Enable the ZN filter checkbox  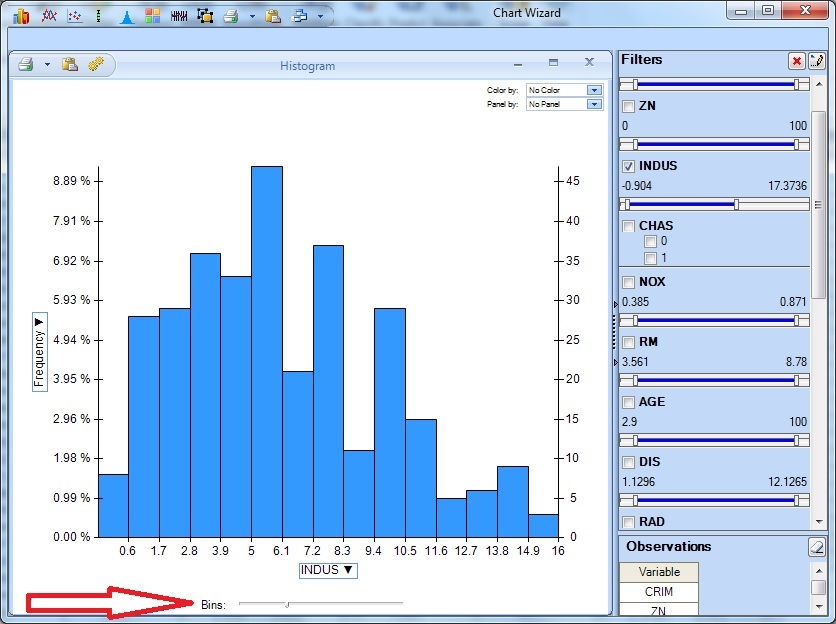coord(628,106)
